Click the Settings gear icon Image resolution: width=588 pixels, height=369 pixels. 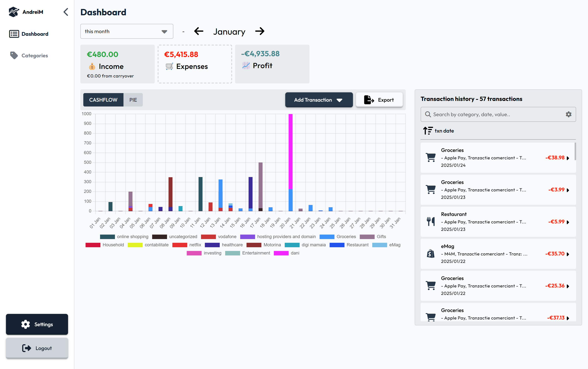coord(26,324)
